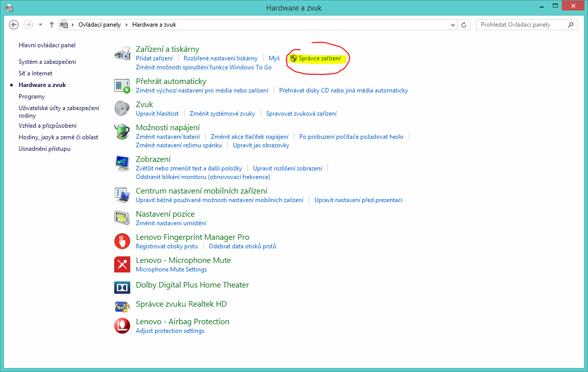This screenshot has width=588, height=372.
Task: Click the Dolby Digital Plus icon
Action: coord(122,287)
